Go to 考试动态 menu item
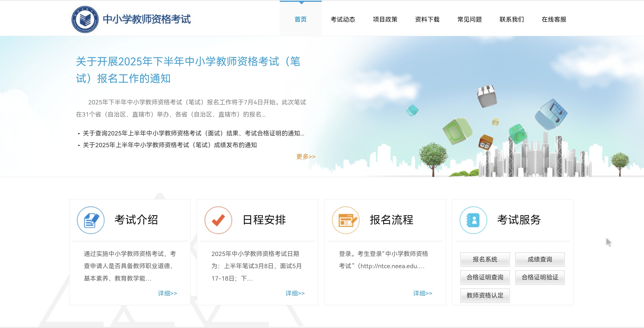644x328 pixels. point(343,20)
